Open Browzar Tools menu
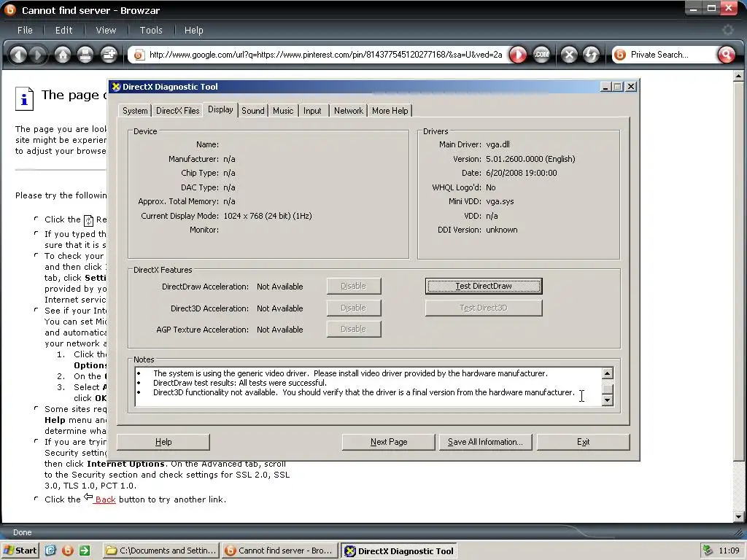The image size is (747, 560). click(151, 30)
